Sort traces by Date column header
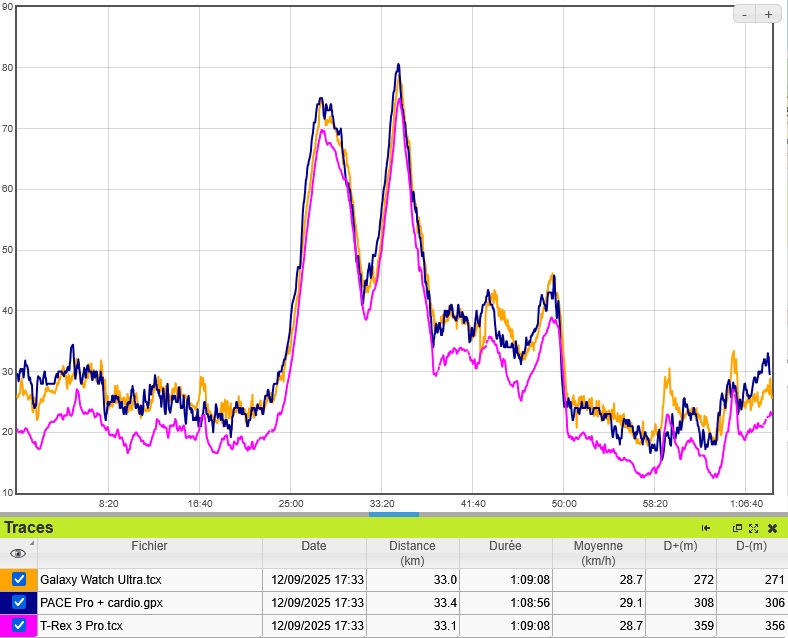 pyautogui.click(x=313, y=547)
